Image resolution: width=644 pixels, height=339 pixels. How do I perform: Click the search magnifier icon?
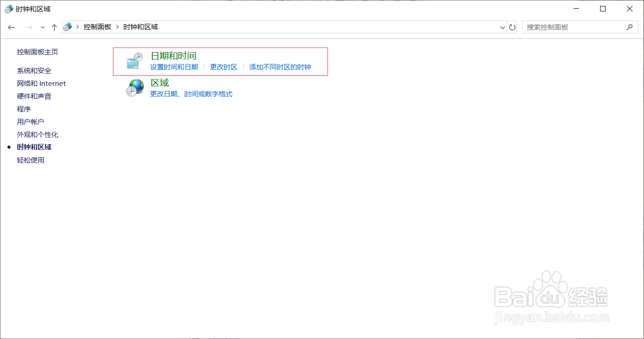pos(630,27)
